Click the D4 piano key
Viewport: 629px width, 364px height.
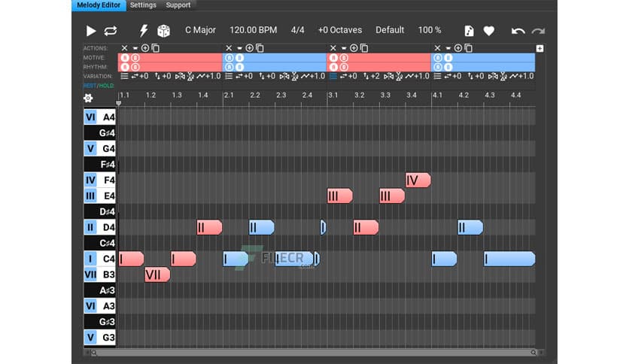coord(99,227)
